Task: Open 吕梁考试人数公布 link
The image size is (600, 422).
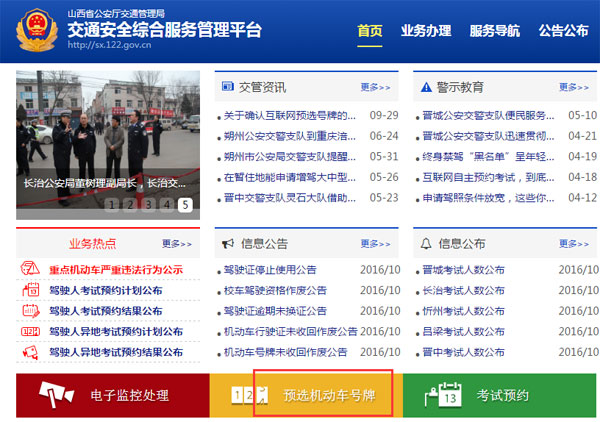Action: [463, 332]
